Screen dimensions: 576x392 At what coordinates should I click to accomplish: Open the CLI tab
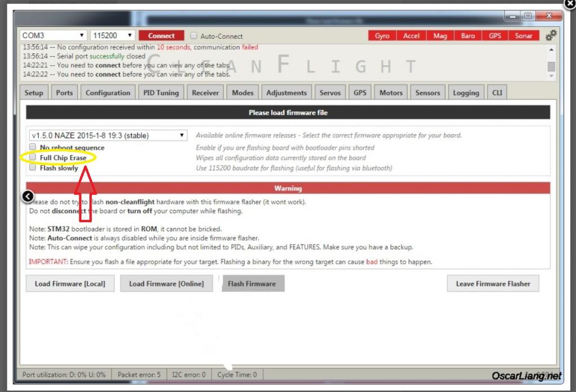point(497,93)
